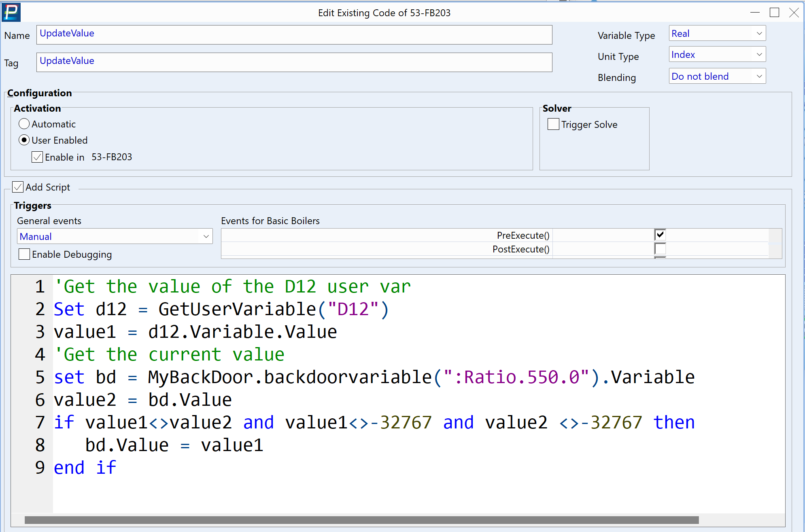Maximize the Edit Existing Code window
The image size is (805, 532).
(774, 13)
